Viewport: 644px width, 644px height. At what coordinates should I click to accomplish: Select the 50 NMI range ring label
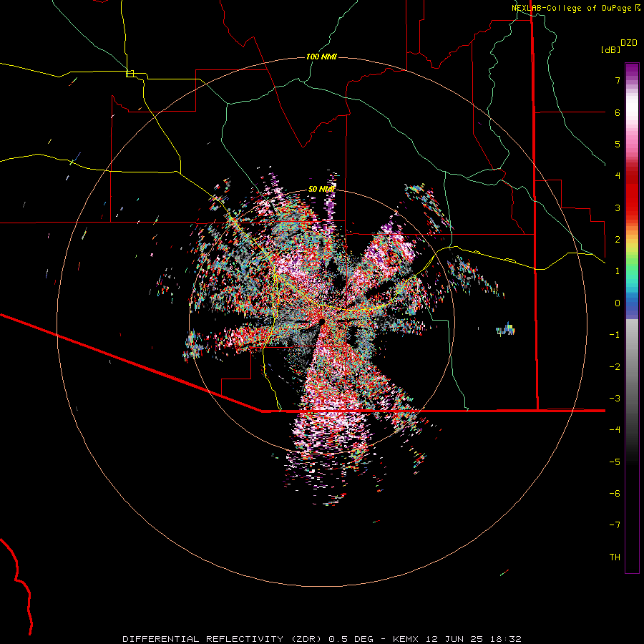click(x=321, y=189)
